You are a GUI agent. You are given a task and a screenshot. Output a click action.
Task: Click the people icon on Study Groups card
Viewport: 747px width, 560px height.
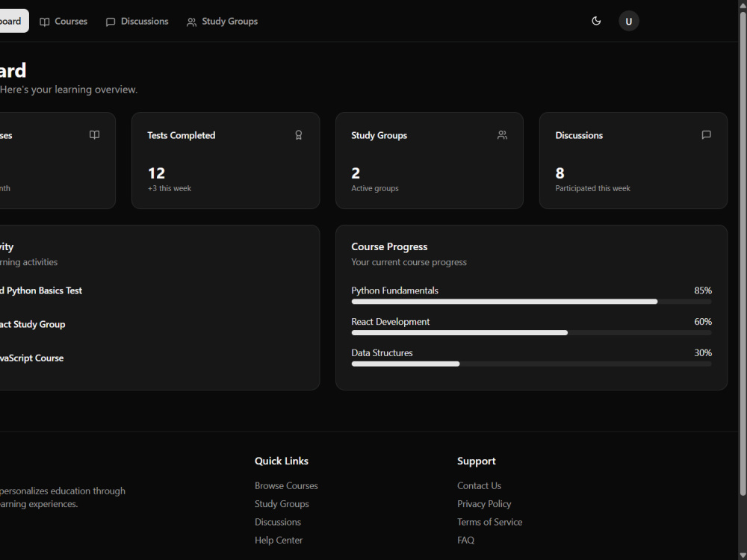point(502,135)
